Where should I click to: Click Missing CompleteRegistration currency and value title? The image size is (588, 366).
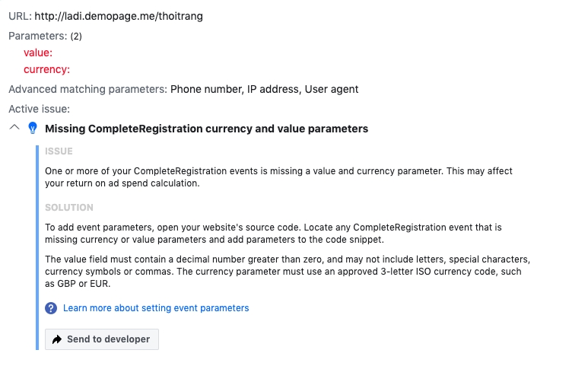click(206, 129)
